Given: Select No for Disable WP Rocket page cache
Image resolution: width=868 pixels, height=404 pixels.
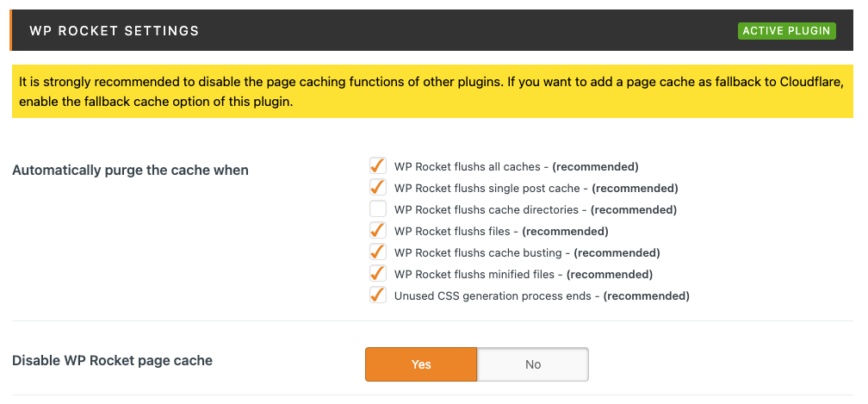Looking at the screenshot, I should click(532, 364).
